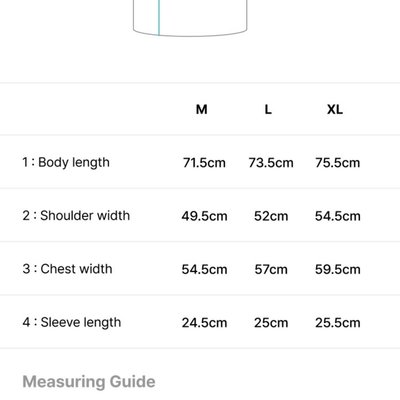Image resolution: width=400 pixels, height=400 pixels.
Task: Click the Shoulder width row label
Action: [x=76, y=216]
